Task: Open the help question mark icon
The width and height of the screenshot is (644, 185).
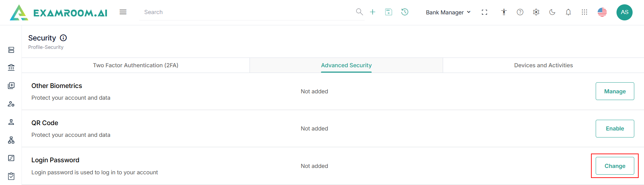Action: 520,12
